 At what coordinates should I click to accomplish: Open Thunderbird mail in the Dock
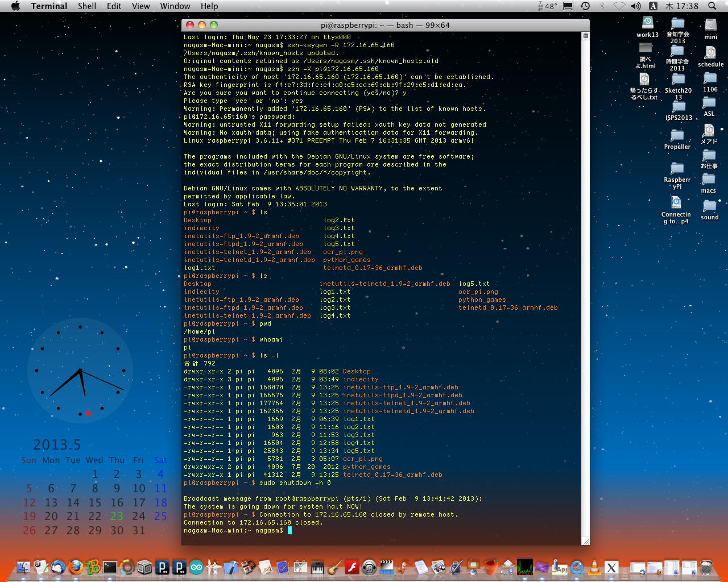[x=57, y=567]
